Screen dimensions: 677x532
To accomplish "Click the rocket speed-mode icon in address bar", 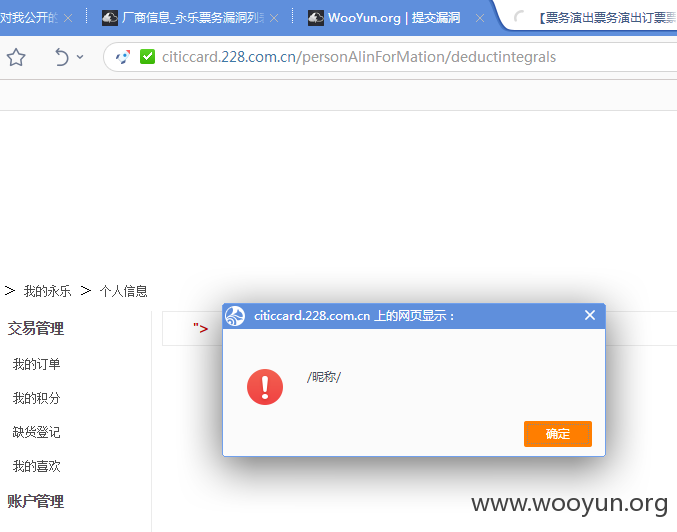I will tap(123, 57).
